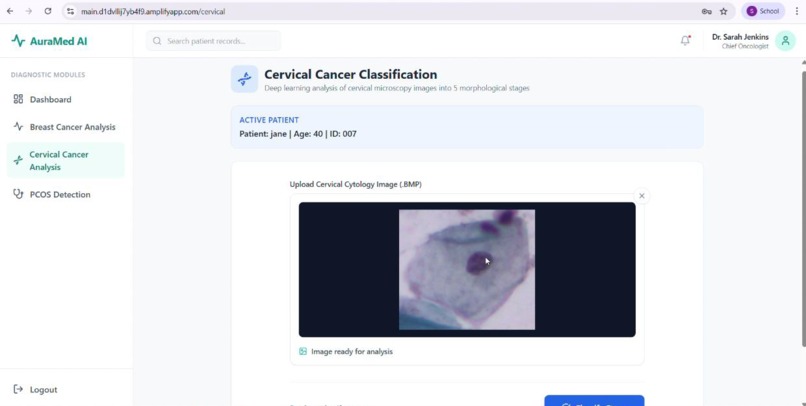Open the School browser profile button
Viewport: 806px width, 406px height.
(x=763, y=11)
